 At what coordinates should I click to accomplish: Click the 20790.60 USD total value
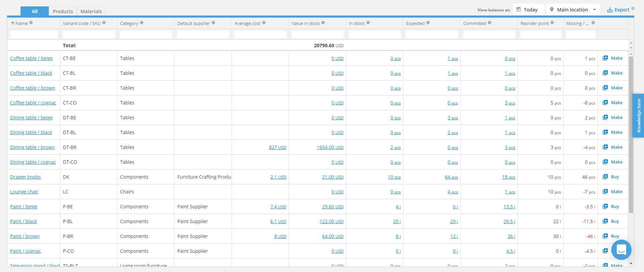click(329, 46)
